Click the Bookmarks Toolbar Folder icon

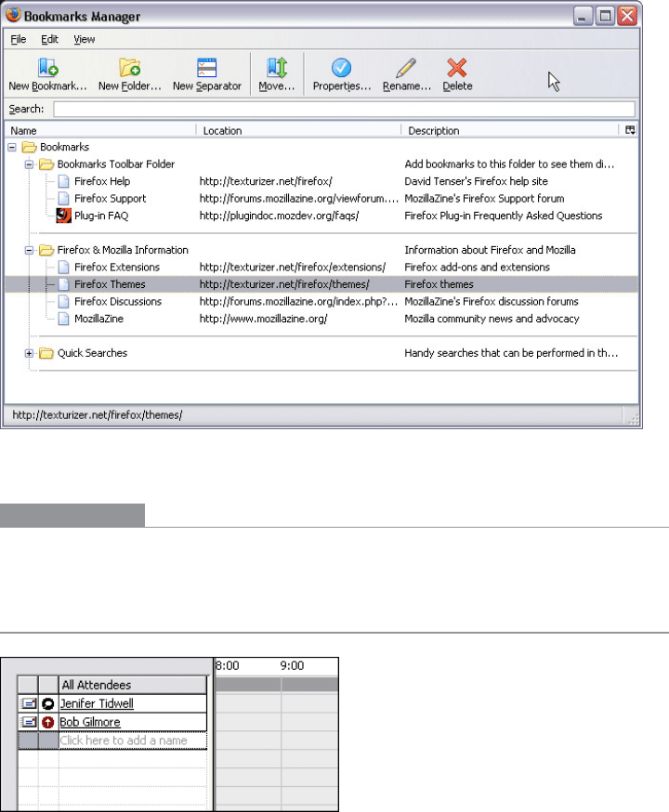coord(46,164)
